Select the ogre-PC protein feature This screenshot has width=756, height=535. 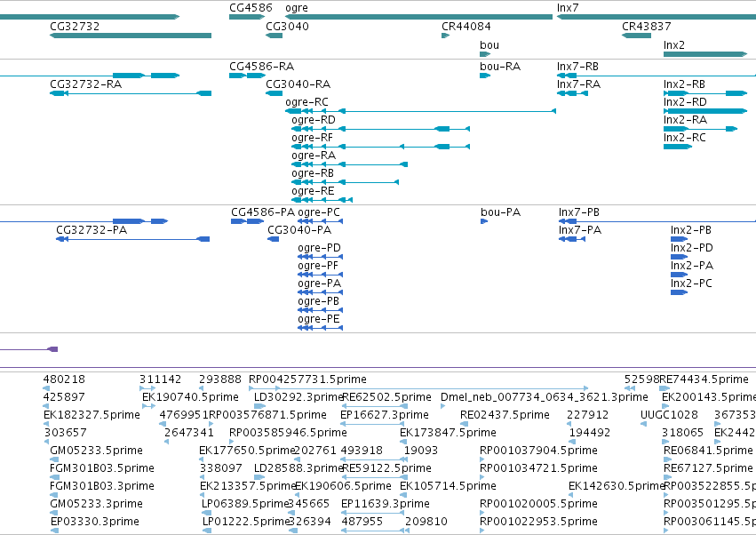320,221
